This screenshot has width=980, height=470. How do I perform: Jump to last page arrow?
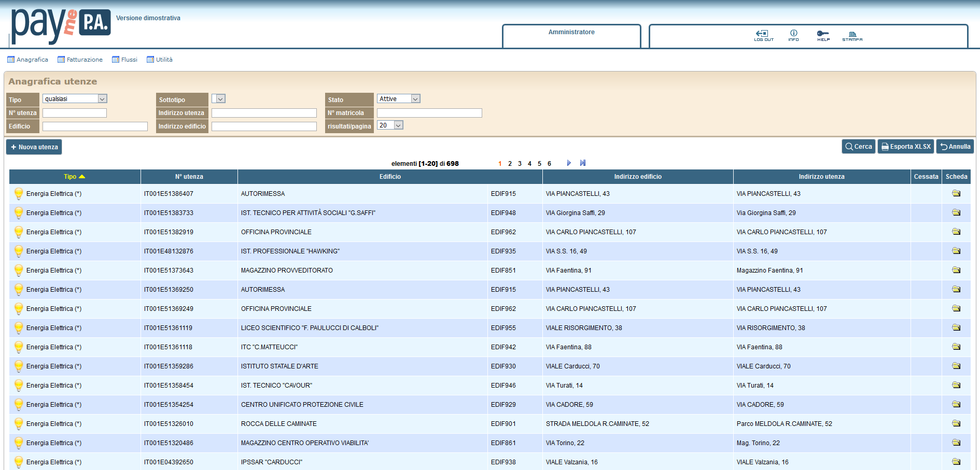583,163
